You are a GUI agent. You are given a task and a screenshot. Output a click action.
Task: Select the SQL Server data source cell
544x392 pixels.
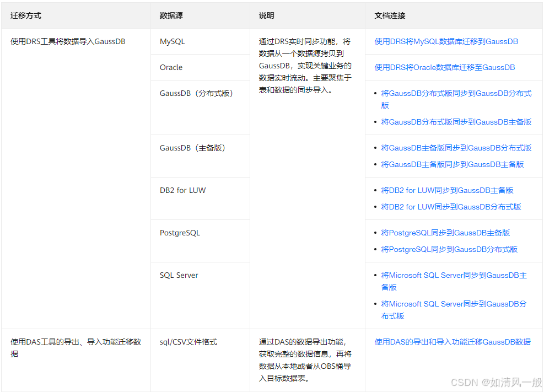tap(200, 295)
